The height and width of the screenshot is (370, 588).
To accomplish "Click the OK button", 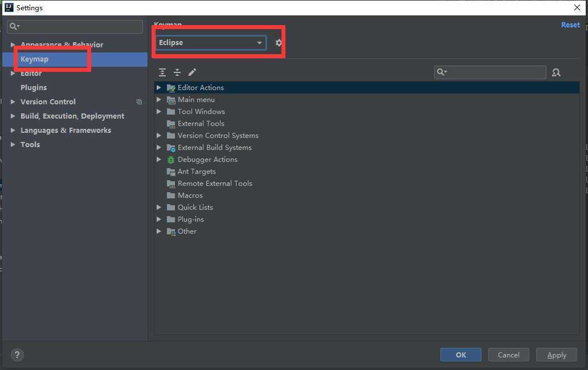I will coord(460,355).
